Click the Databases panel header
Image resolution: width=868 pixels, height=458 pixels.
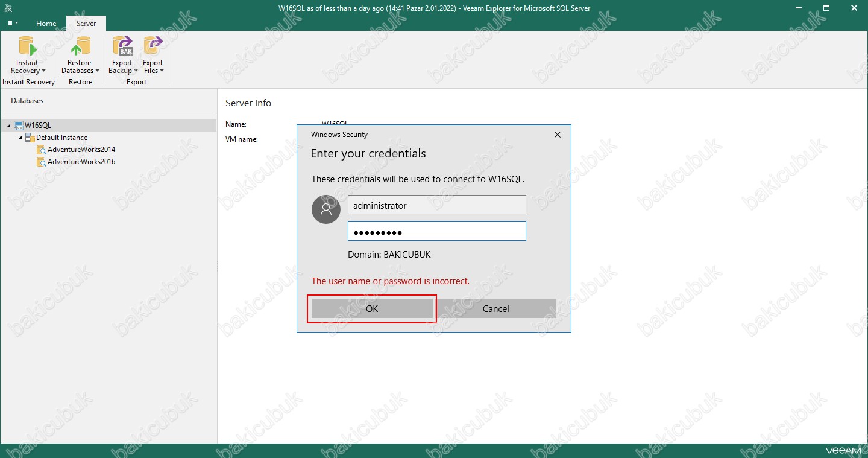point(27,101)
